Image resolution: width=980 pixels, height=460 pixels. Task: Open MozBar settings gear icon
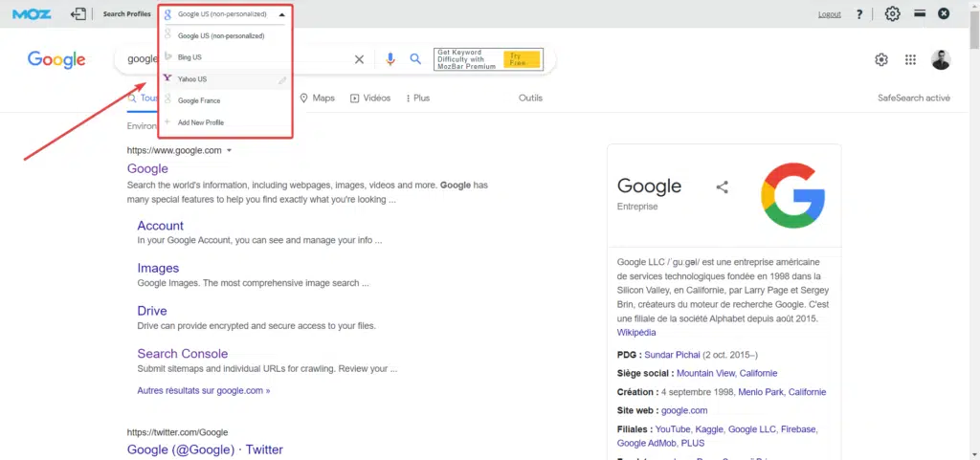point(893,13)
